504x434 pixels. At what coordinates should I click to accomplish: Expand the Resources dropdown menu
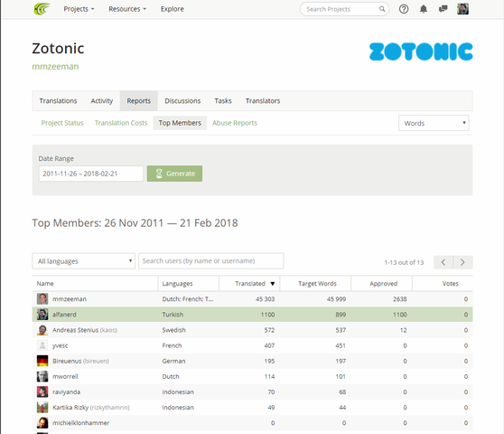[127, 9]
